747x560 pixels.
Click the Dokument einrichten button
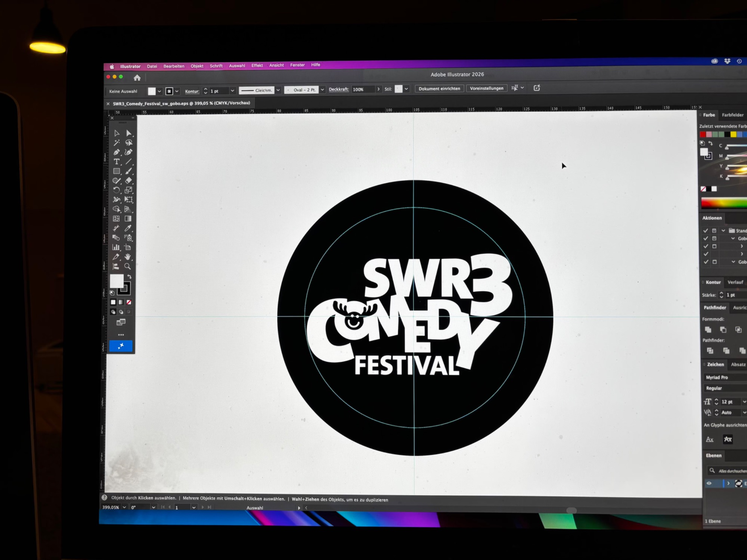(x=439, y=89)
